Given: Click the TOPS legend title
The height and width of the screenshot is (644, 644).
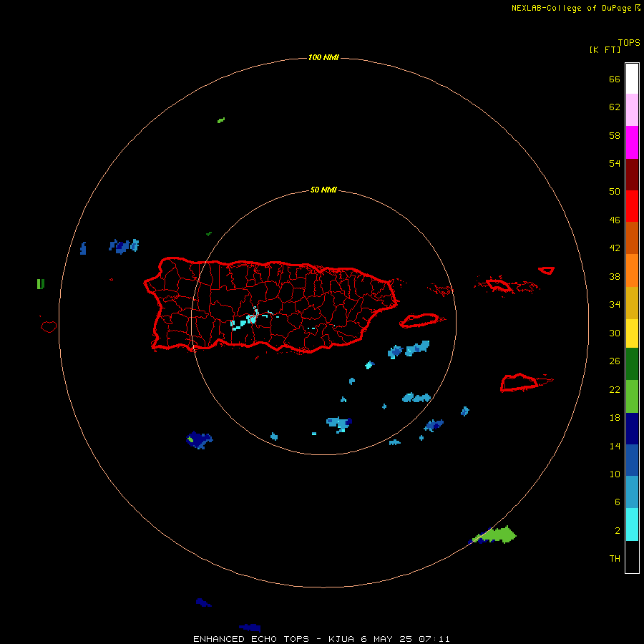Looking at the screenshot, I should 629,42.
